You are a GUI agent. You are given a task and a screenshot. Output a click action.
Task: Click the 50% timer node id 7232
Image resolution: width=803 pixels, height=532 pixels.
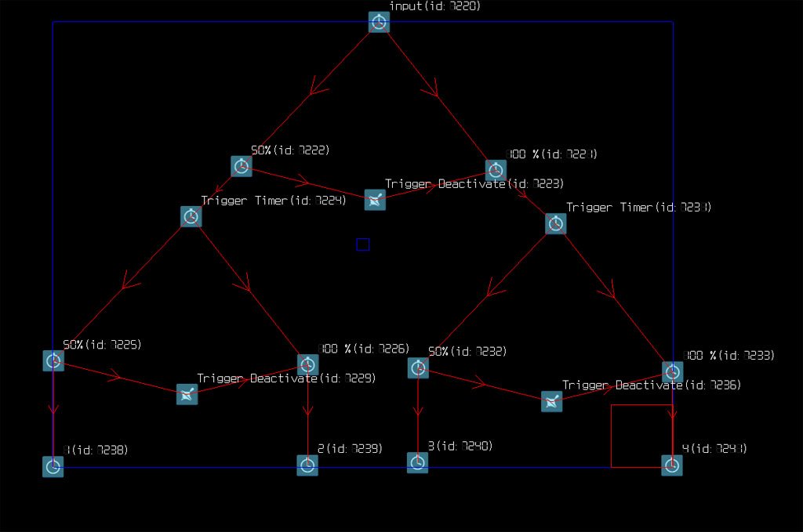tap(418, 367)
